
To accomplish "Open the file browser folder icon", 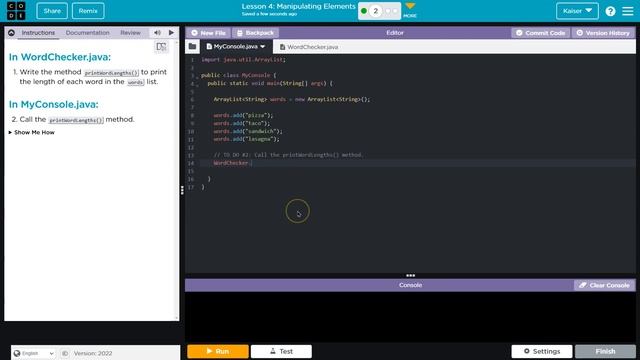I will [192, 47].
